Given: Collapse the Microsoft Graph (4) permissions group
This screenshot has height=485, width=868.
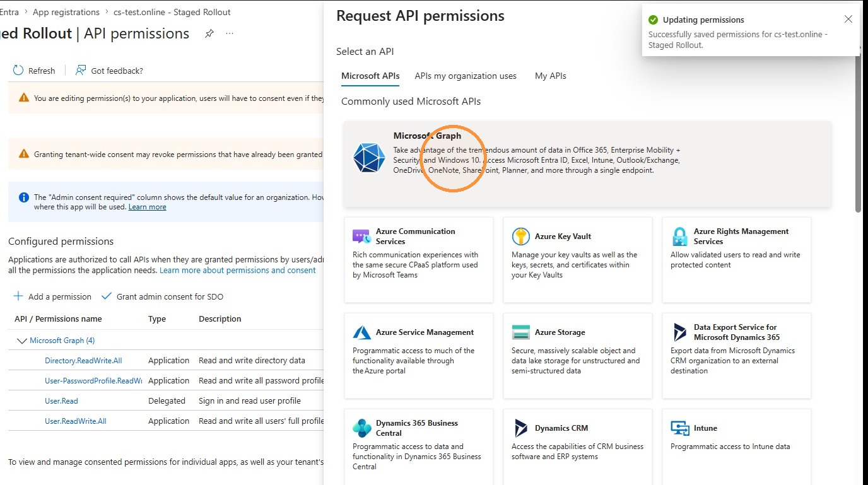Looking at the screenshot, I should (22, 341).
